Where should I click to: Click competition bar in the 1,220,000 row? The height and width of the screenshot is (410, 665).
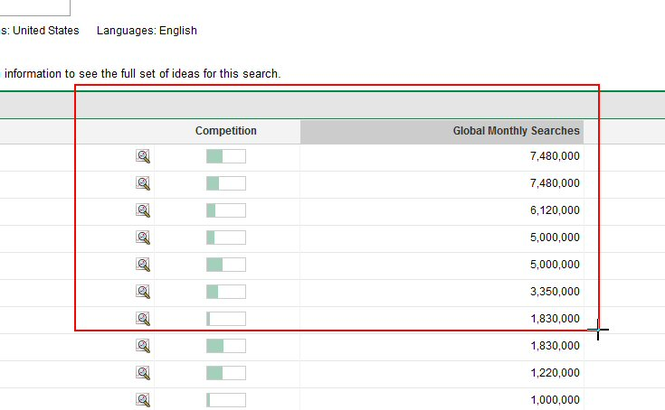[226, 372]
